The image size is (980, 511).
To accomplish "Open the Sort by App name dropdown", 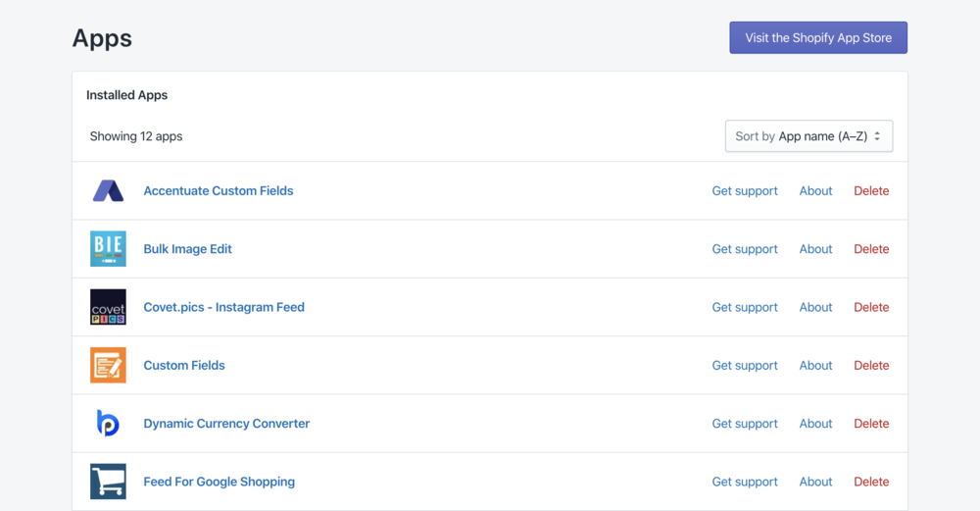I will tap(808, 136).
